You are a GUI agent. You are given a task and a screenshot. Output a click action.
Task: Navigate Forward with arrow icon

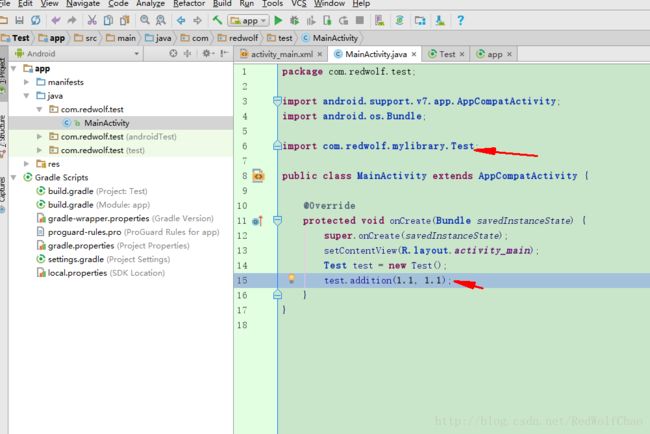point(197,20)
